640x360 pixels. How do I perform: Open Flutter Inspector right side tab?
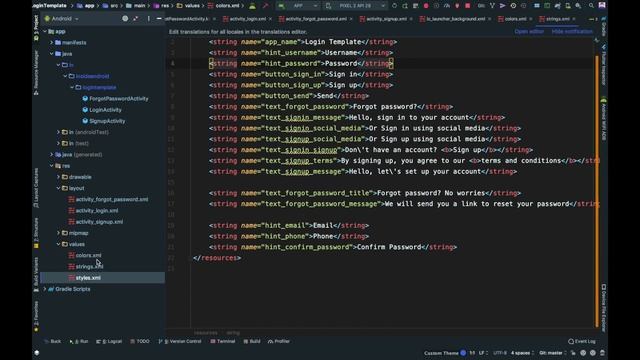(604, 64)
